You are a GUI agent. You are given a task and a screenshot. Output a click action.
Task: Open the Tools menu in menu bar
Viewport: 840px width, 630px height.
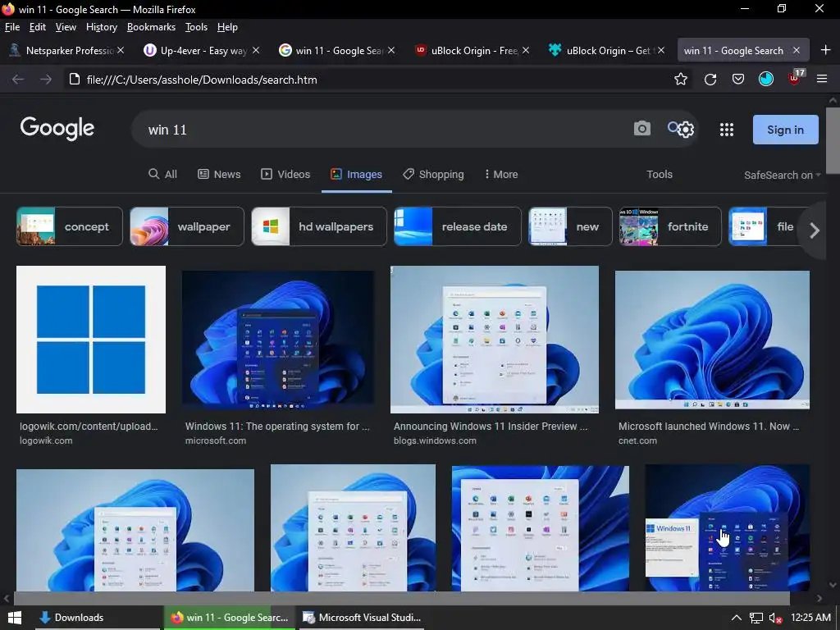tap(196, 27)
